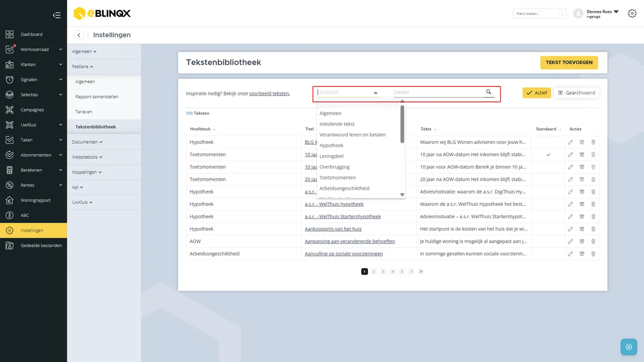
Task: Expand the Websitetools settings section
Action: coord(87,157)
